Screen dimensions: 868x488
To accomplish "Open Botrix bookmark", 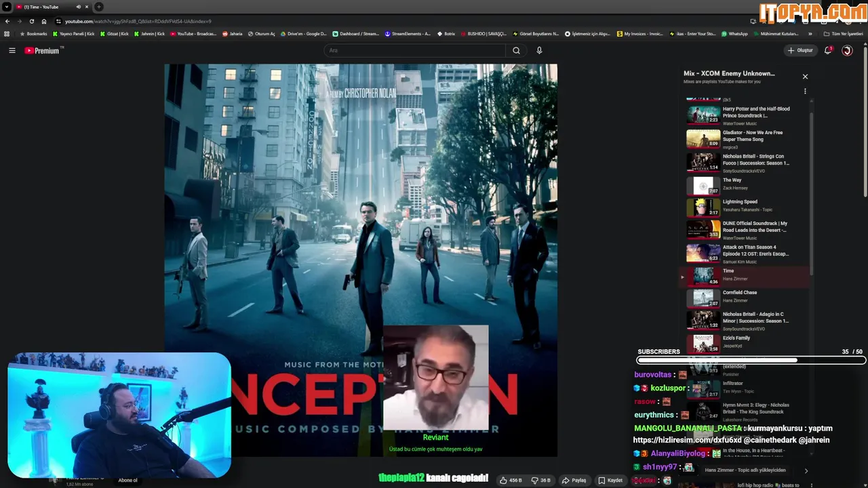I will [446, 33].
